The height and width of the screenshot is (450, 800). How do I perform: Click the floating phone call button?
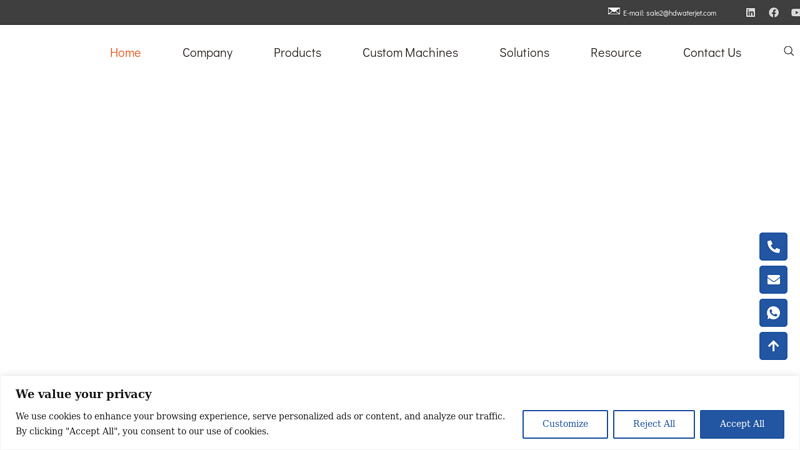(x=773, y=246)
